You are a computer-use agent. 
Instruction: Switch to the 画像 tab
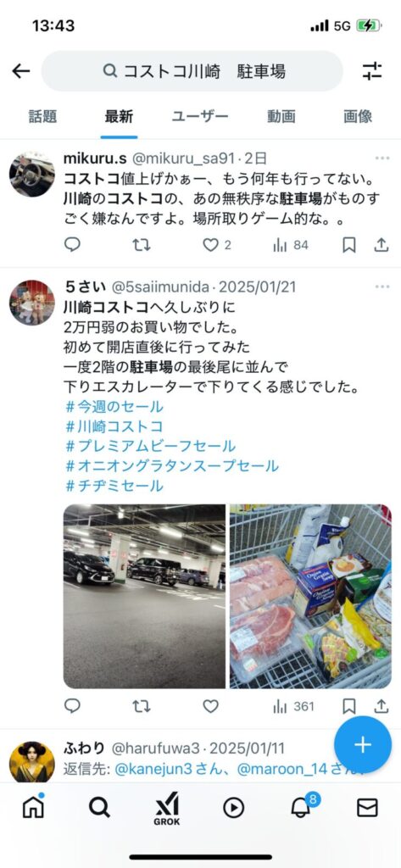coord(358,117)
